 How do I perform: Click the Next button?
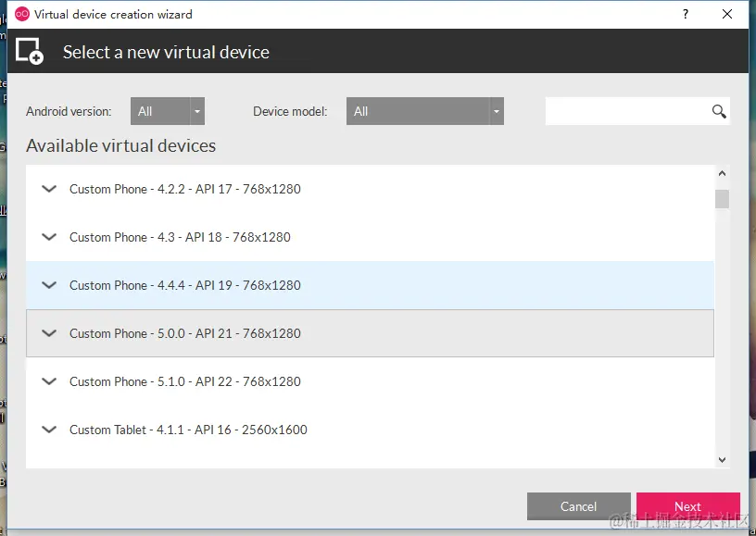[x=688, y=506]
